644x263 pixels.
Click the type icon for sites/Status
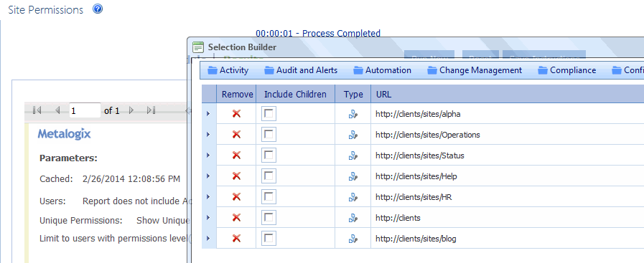[353, 156]
